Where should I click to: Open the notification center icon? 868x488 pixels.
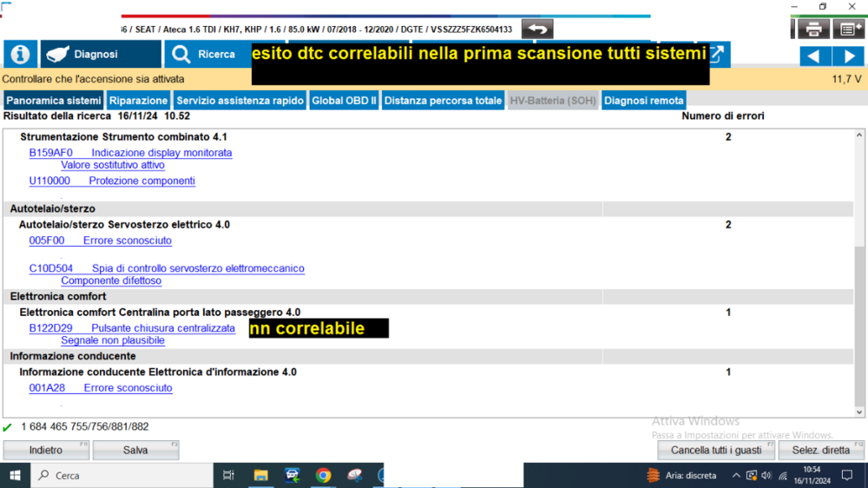pos(847,475)
